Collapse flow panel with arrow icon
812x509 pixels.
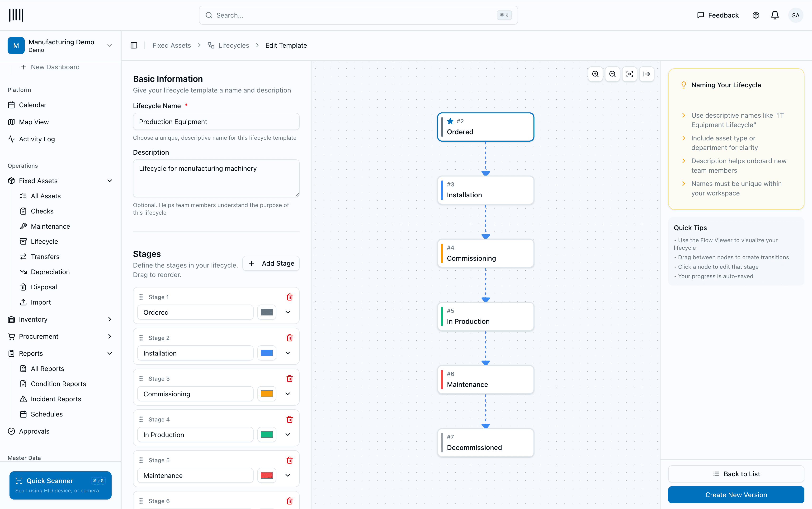(647, 74)
